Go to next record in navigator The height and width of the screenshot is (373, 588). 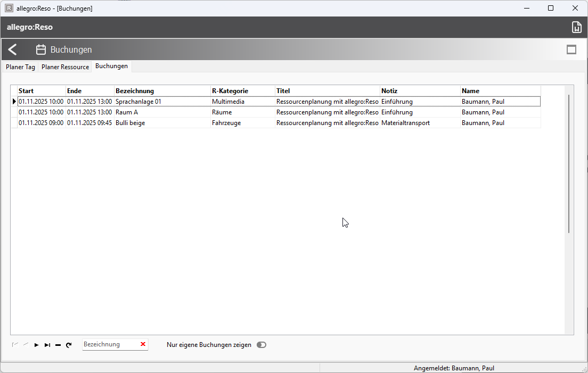click(37, 345)
